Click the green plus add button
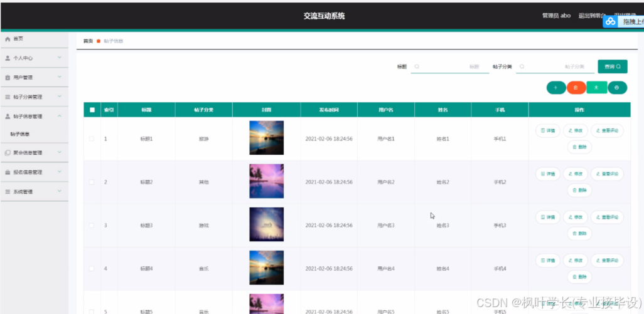The width and height of the screenshot is (644, 314). [x=555, y=88]
